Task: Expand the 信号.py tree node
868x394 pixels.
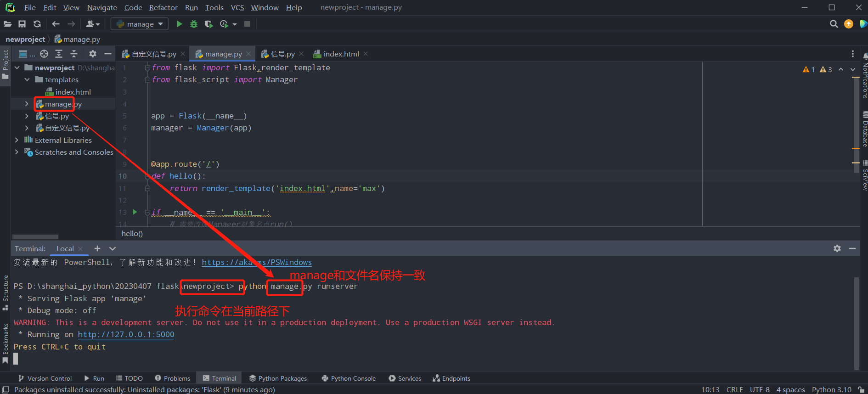Action: click(27, 116)
